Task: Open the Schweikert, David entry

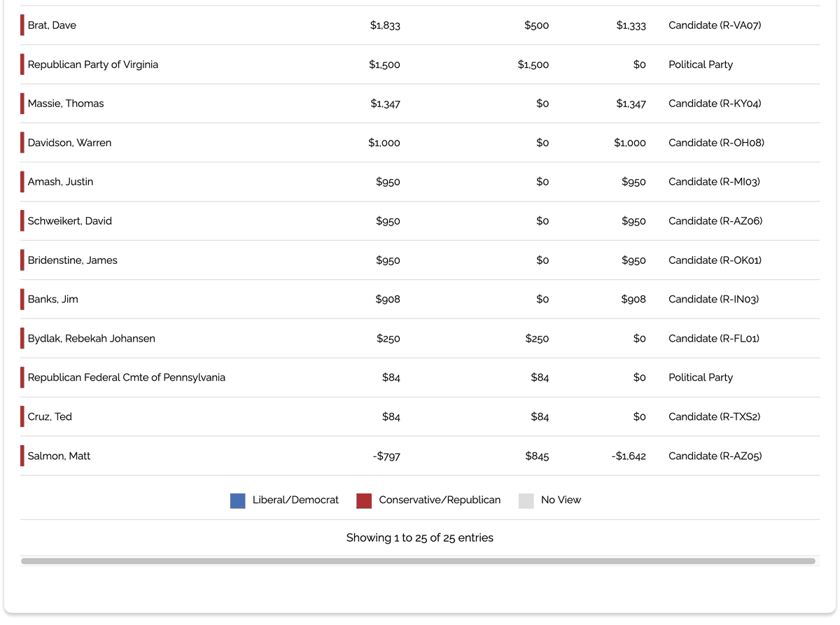Action: (x=70, y=221)
